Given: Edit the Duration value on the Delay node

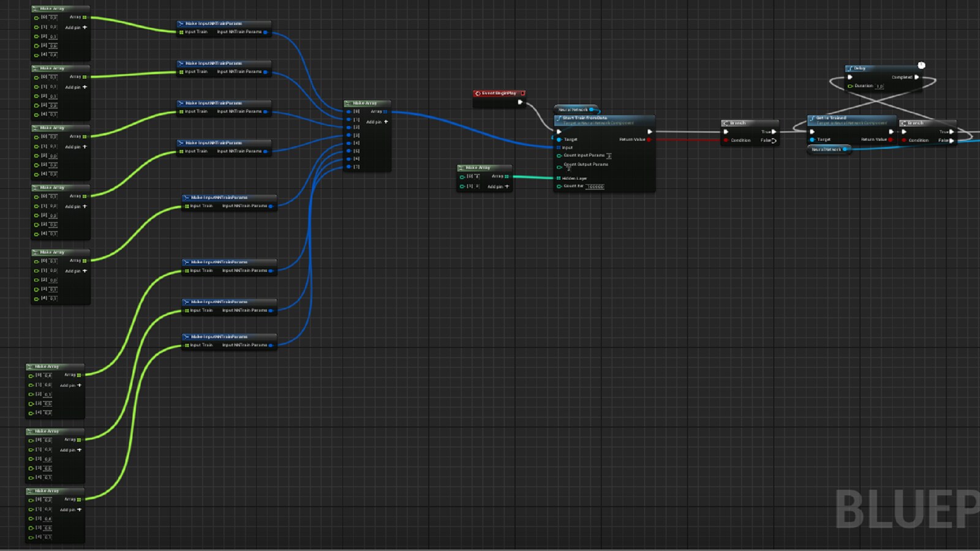Looking at the screenshot, I should 880,86.
